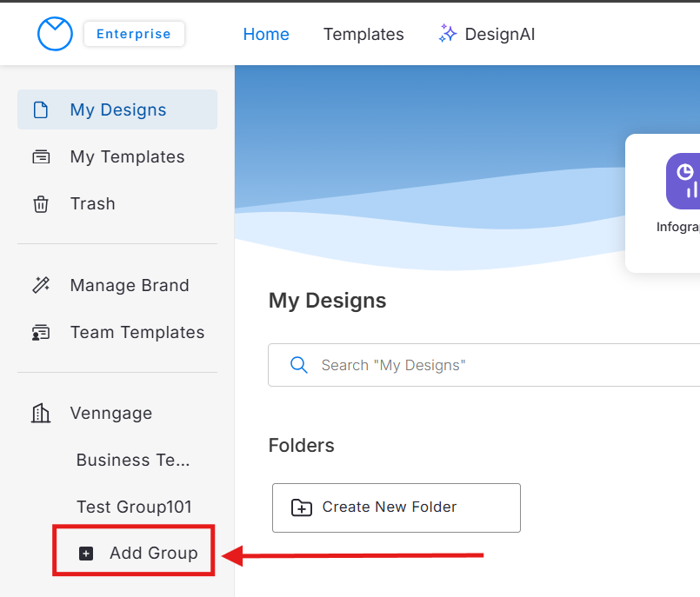Open the Templates menu item

(x=363, y=34)
